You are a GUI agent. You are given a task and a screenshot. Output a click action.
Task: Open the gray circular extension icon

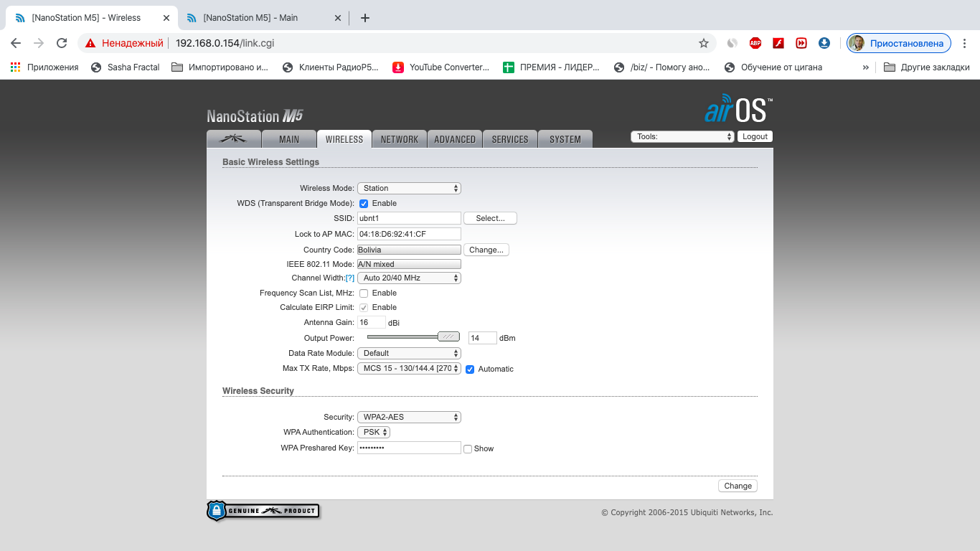732,43
